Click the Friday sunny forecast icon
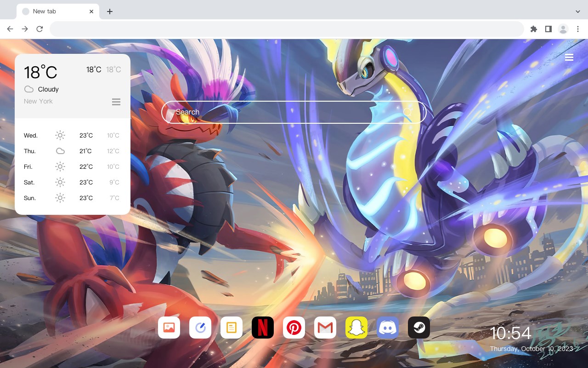The image size is (588, 368). click(x=60, y=167)
